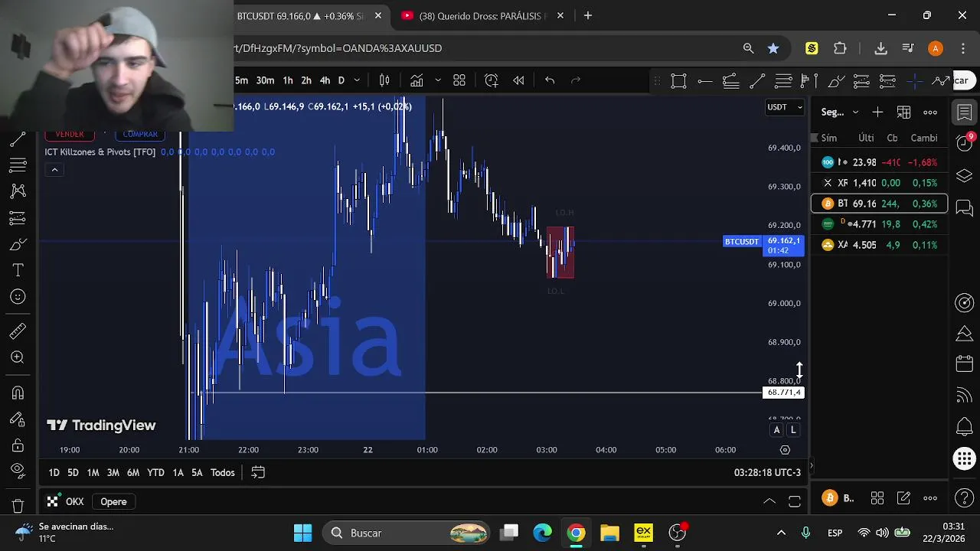Select the brush drawing tool in left sidebar
The width and height of the screenshot is (980, 551).
click(18, 245)
